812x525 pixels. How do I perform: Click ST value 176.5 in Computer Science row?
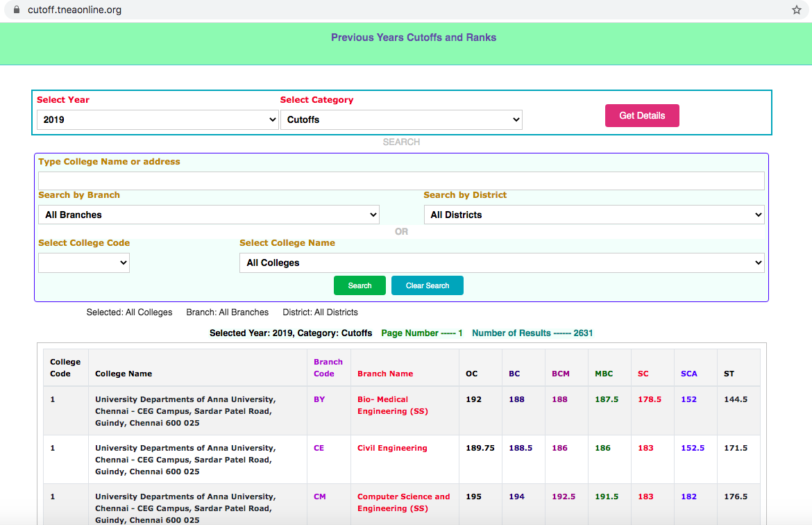[x=736, y=497]
